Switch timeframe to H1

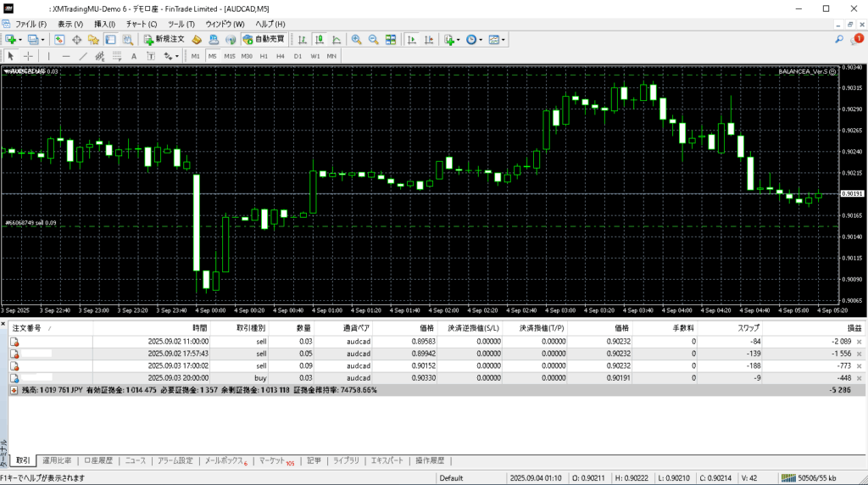pos(264,56)
